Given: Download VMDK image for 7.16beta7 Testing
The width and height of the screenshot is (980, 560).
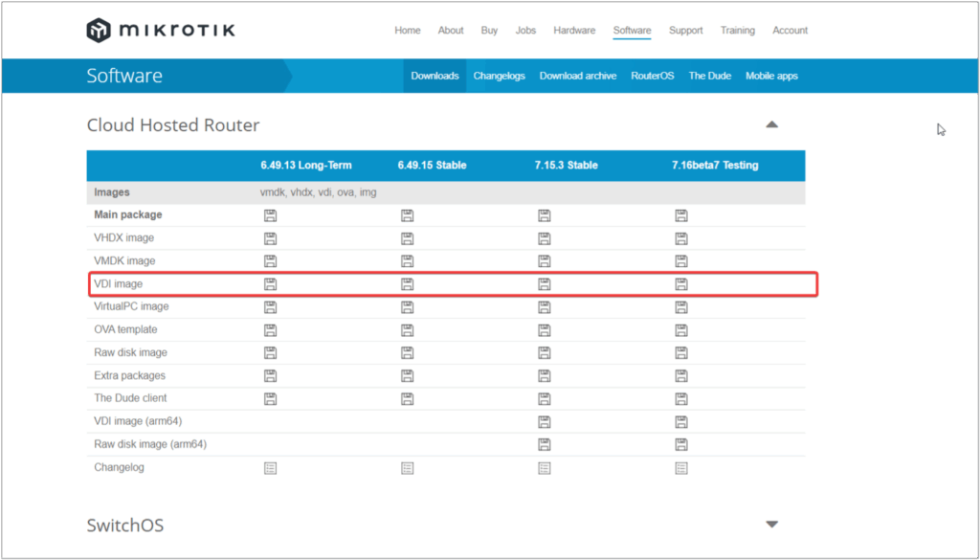Looking at the screenshot, I should pos(681,261).
